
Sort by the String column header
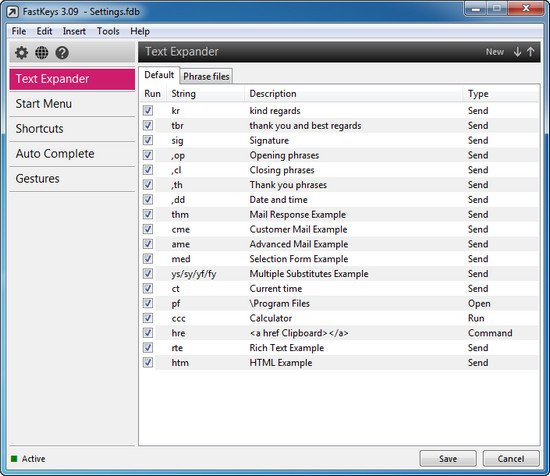[207, 94]
